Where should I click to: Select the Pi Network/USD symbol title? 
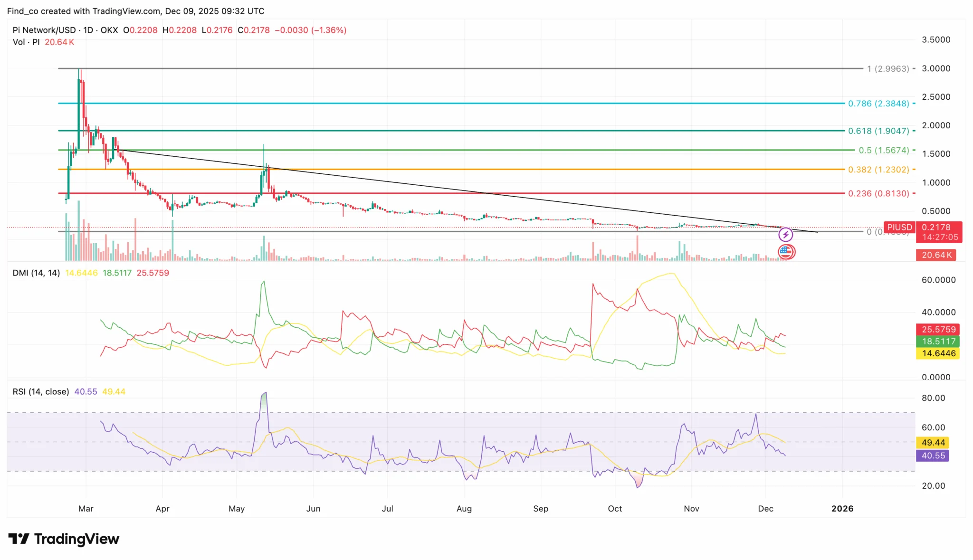click(44, 30)
